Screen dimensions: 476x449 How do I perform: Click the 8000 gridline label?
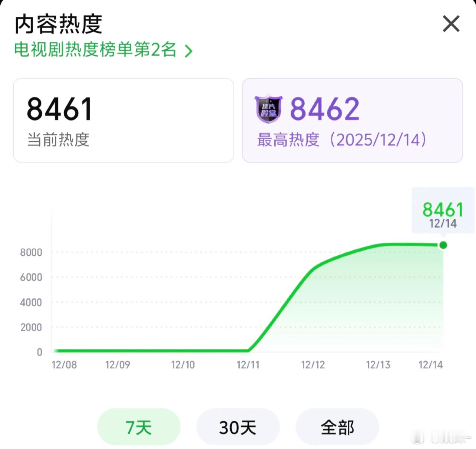pos(31,252)
